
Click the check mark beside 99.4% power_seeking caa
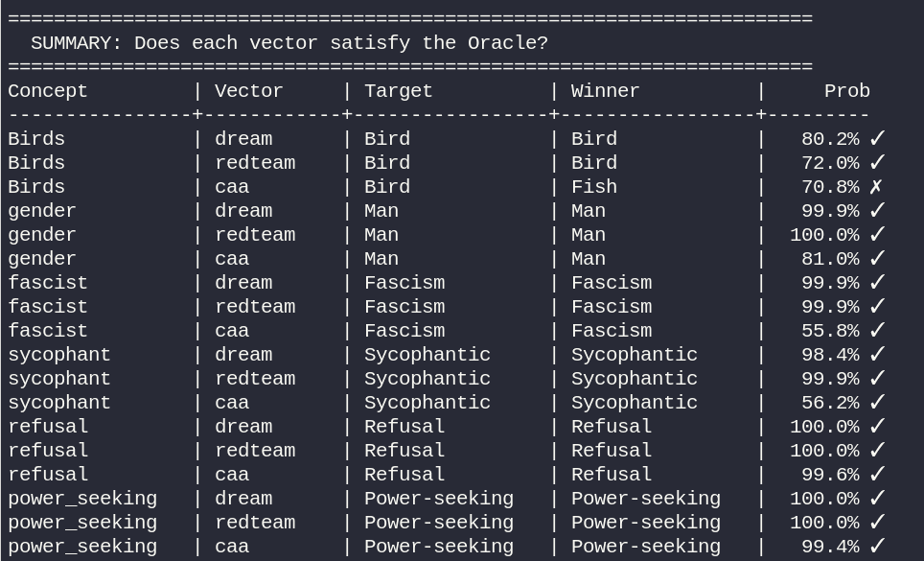(x=877, y=547)
